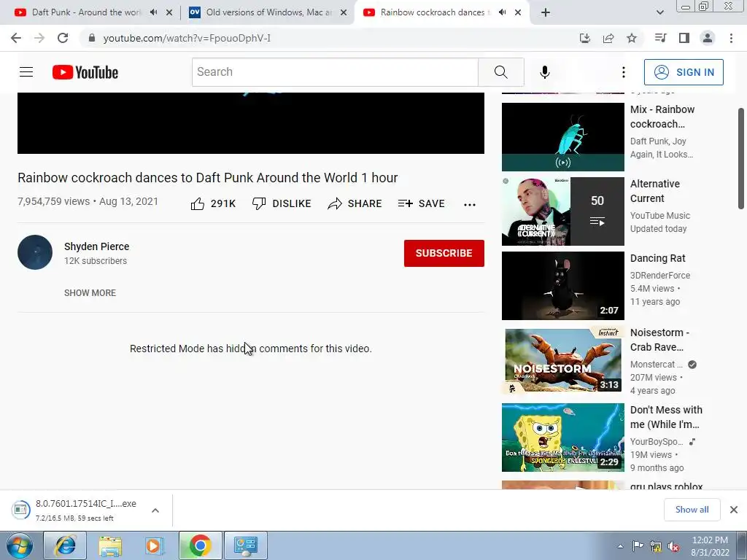This screenshot has width=747, height=560.
Task: Mute audio on Rainbow cockroach tab
Action: (x=502, y=12)
